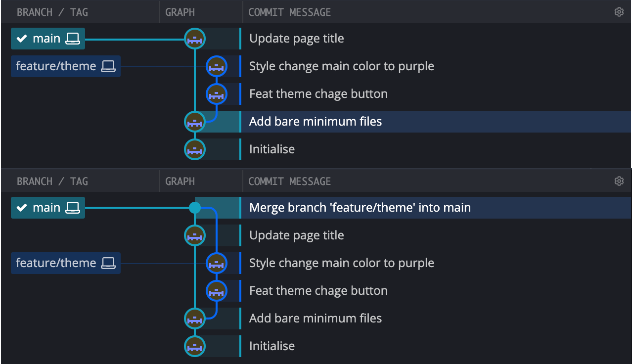Toggle the checkmark on the 'main' branch label

pos(21,38)
